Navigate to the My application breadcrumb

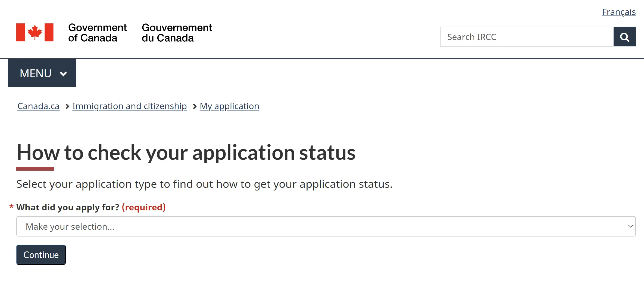(x=229, y=106)
